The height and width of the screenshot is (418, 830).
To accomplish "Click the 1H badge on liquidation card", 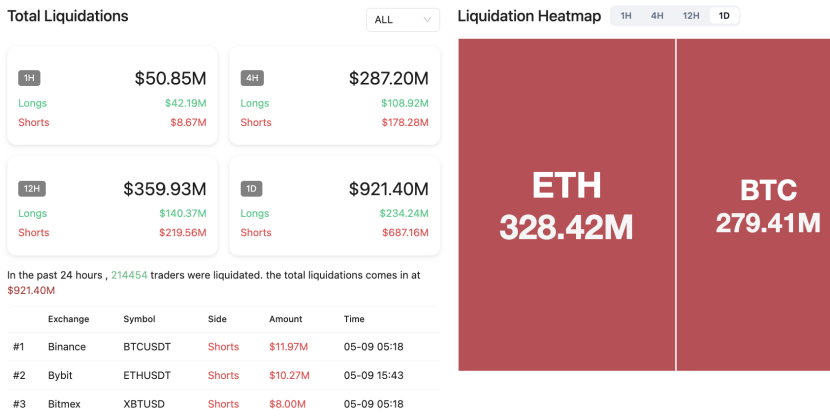I will [29, 78].
